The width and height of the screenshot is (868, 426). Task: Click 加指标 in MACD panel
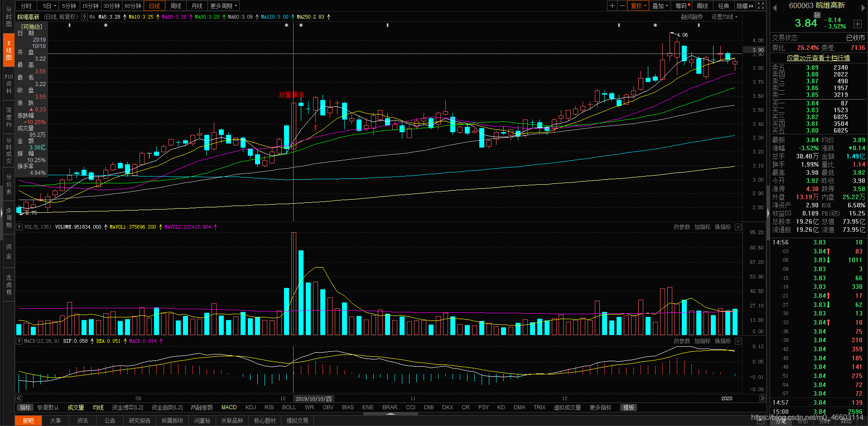[x=702, y=341]
